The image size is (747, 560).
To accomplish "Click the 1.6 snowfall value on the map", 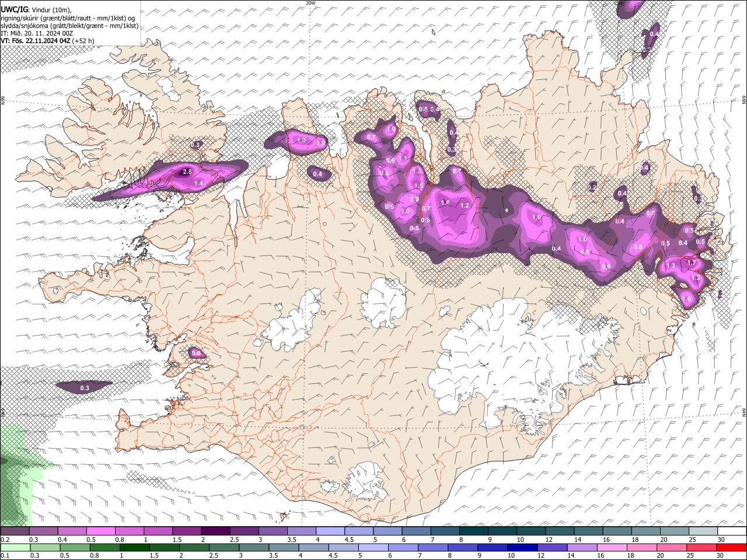I will point(445,202).
